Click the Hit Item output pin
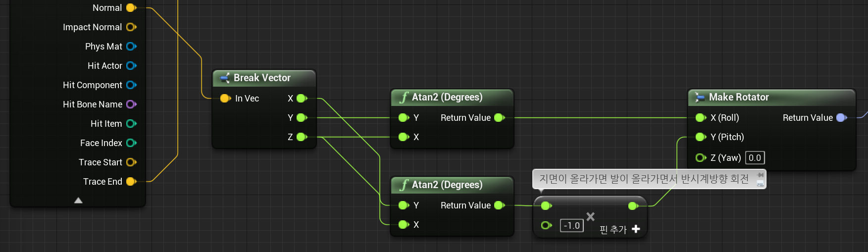This screenshot has height=252, width=868. click(x=131, y=124)
